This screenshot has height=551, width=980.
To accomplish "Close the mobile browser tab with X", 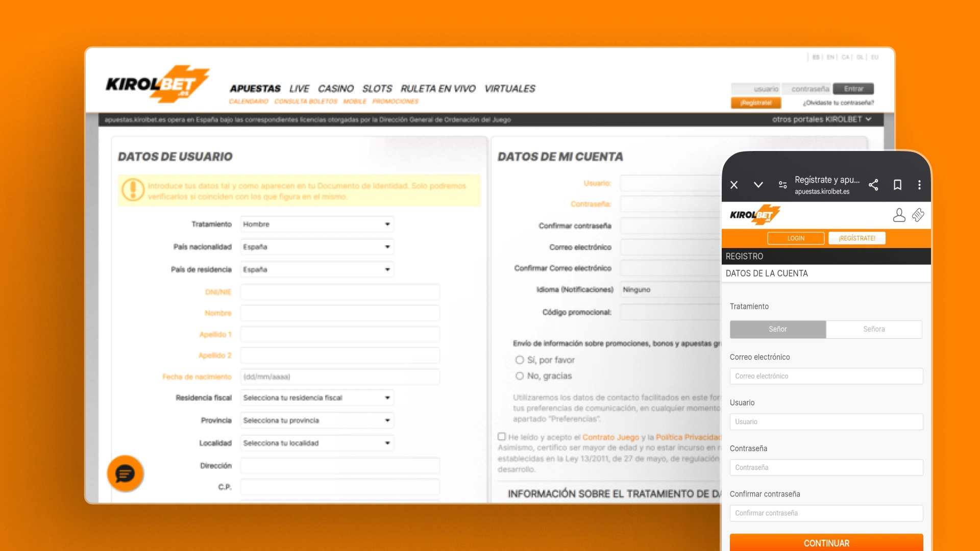I will click(734, 185).
